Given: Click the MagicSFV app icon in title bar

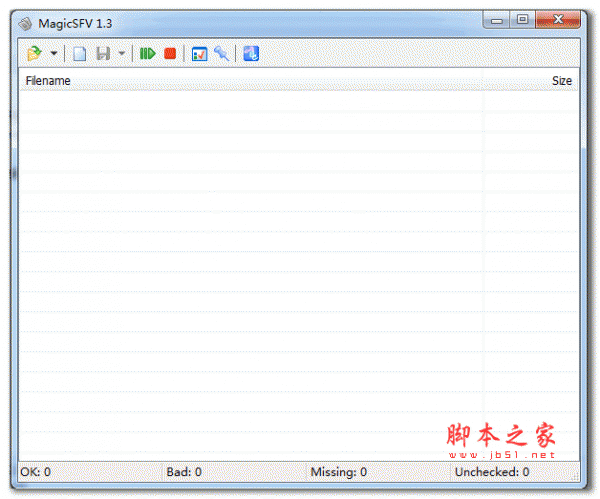Looking at the screenshot, I should [26, 24].
